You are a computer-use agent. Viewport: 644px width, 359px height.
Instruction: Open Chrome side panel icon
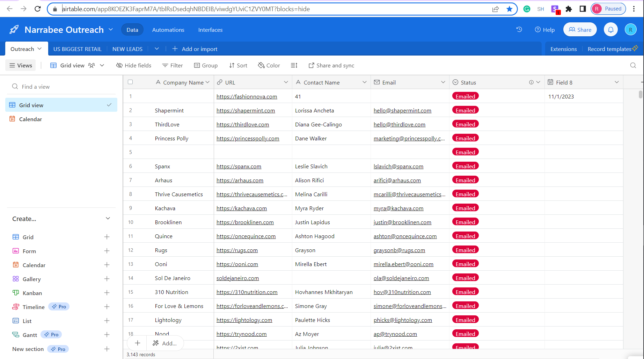(x=583, y=9)
